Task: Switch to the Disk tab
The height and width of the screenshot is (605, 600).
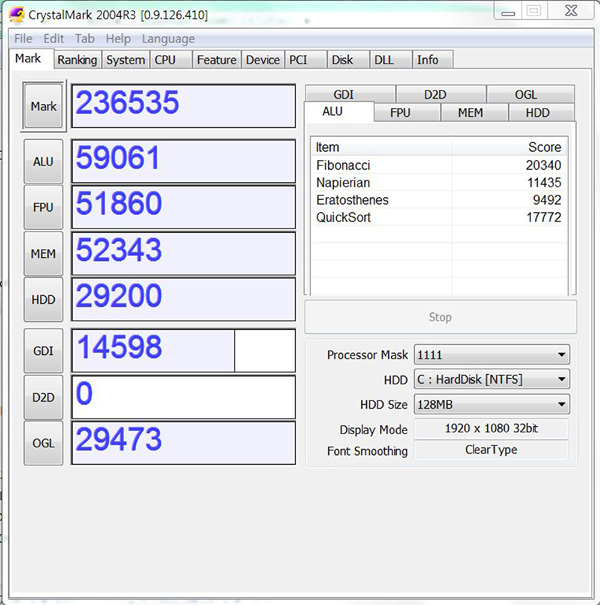Action: click(348, 60)
